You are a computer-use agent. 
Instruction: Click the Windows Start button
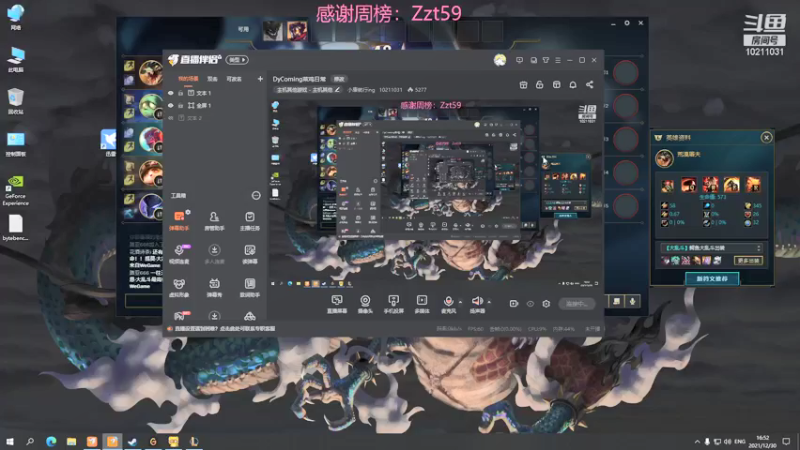(10, 442)
